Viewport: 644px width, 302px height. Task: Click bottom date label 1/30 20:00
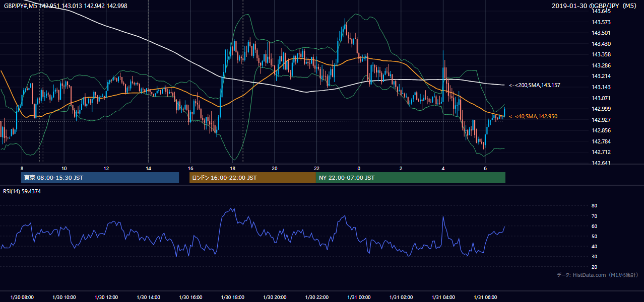pos(275,297)
